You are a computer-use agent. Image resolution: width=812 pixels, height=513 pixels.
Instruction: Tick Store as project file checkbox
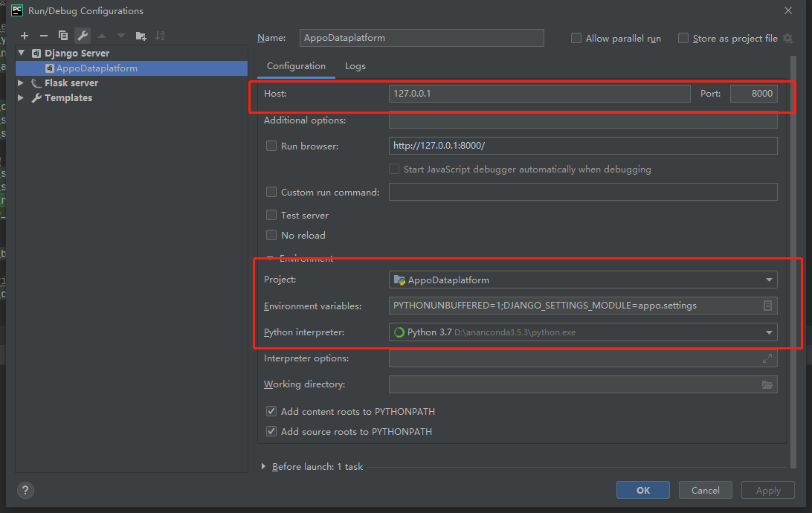(683, 39)
